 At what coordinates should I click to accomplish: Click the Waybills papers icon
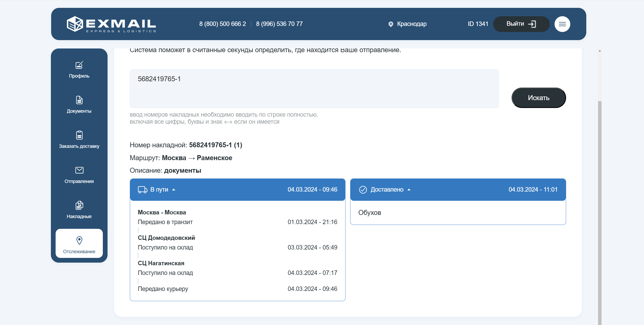point(79,205)
